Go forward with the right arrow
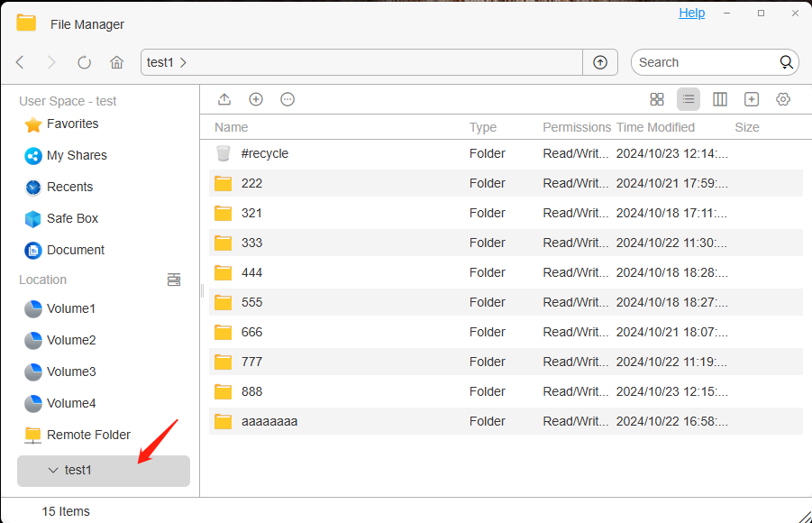812x523 pixels. coord(51,63)
